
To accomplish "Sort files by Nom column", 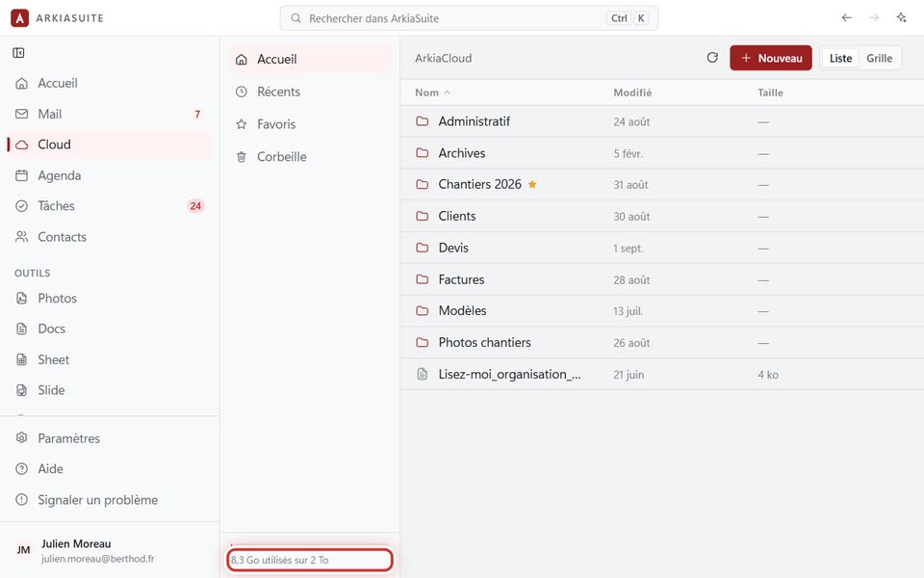I will 432,92.
